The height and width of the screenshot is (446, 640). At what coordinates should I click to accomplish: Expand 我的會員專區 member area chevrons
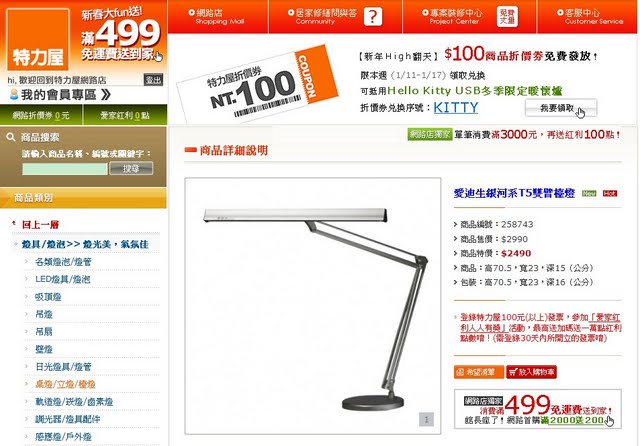click(105, 95)
